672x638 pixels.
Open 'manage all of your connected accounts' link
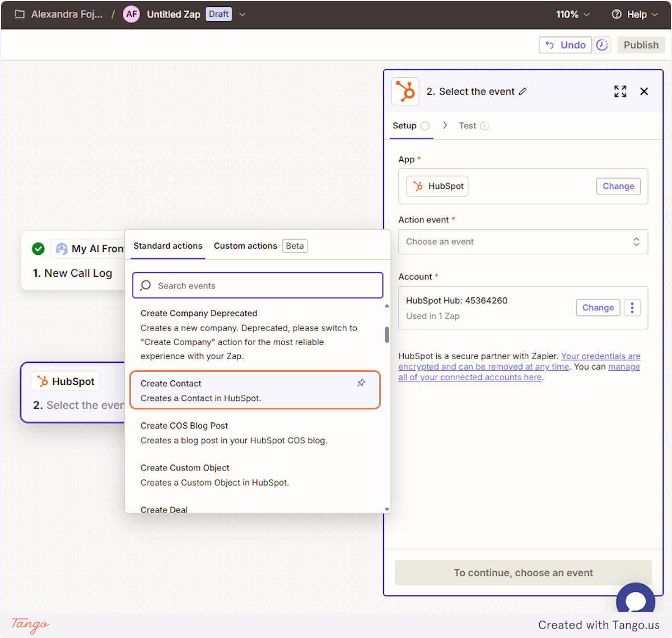pyautogui.click(x=519, y=372)
